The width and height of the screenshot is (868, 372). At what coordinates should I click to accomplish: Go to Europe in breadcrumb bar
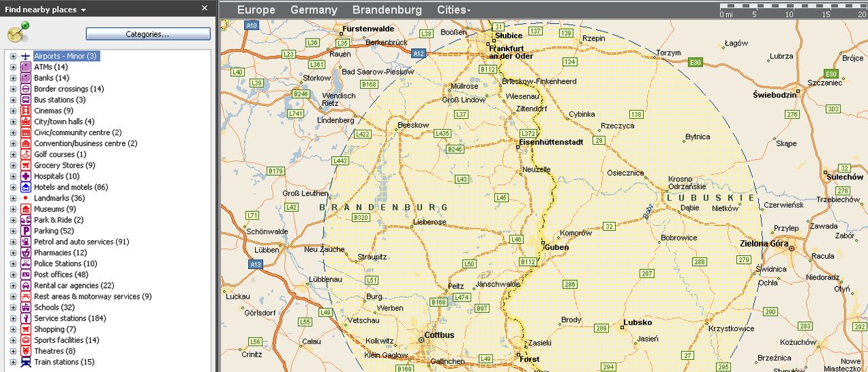pyautogui.click(x=256, y=10)
